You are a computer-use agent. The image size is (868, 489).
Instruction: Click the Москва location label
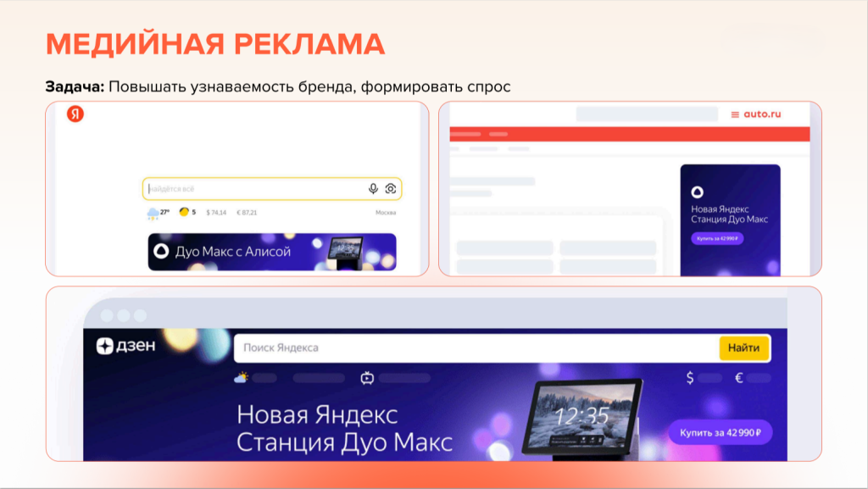pyautogui.click(x=387, y=212)
